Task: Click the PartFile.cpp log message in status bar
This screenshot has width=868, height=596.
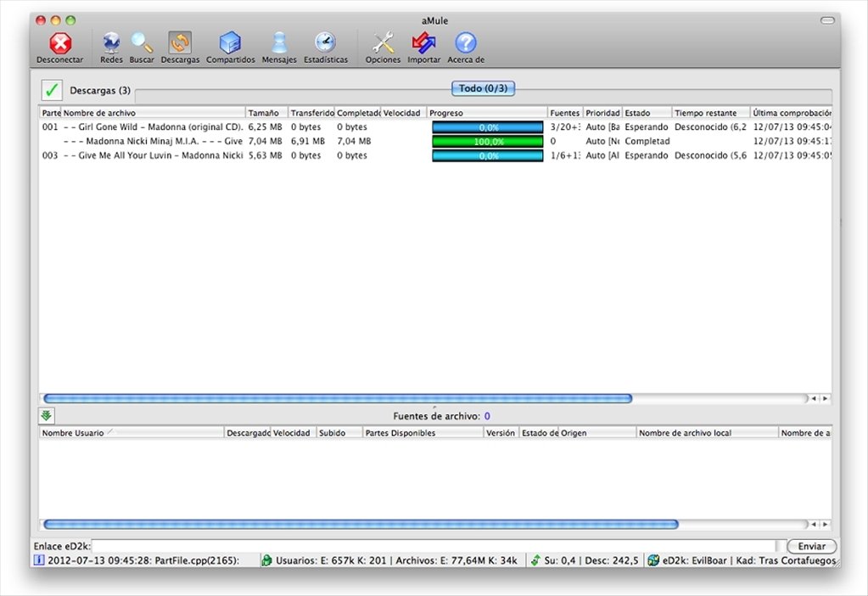Action: pyautogui.click(x=144, y=560)
